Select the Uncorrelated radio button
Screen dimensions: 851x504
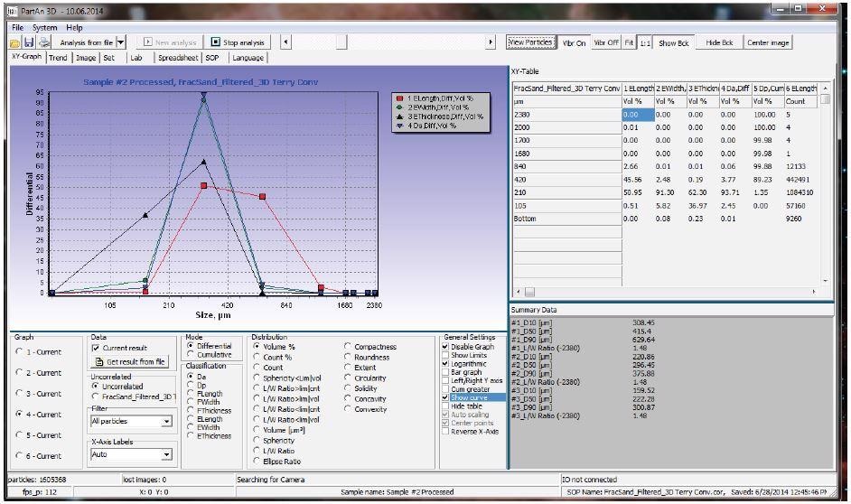[96, 387]
